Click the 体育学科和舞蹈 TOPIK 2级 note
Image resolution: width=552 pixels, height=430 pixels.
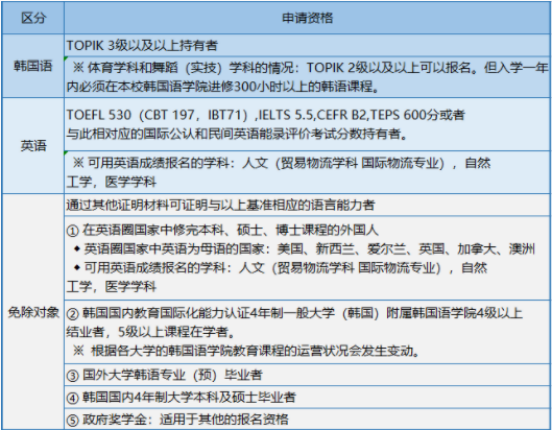pos(307,76)
